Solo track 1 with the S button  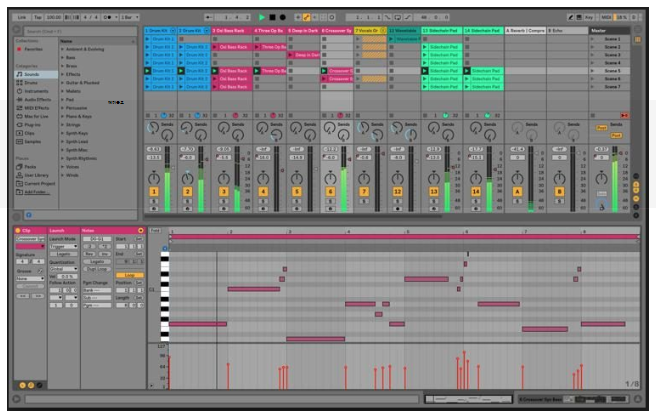click(x=155, y=201)
